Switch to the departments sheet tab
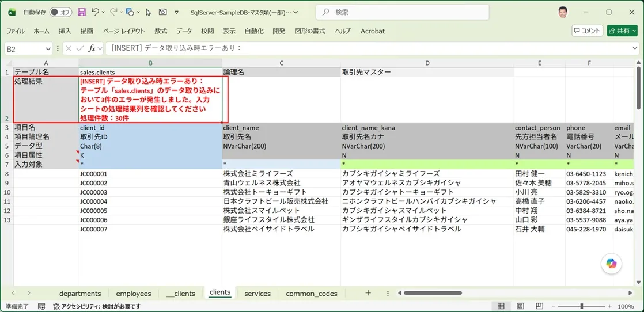Image resolution: width=644 pixels, height=312 pixels. click(80, 294)
